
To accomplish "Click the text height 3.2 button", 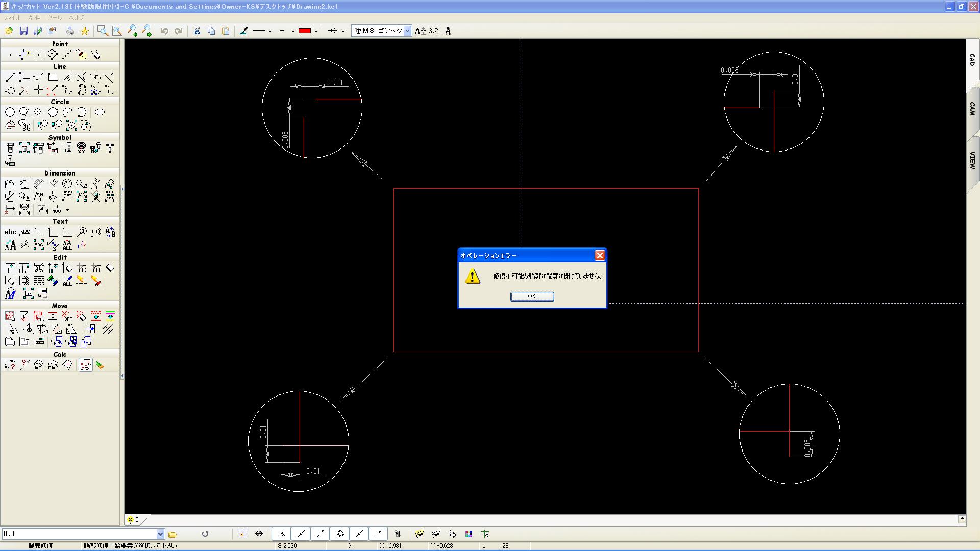I will coord(427,31).
